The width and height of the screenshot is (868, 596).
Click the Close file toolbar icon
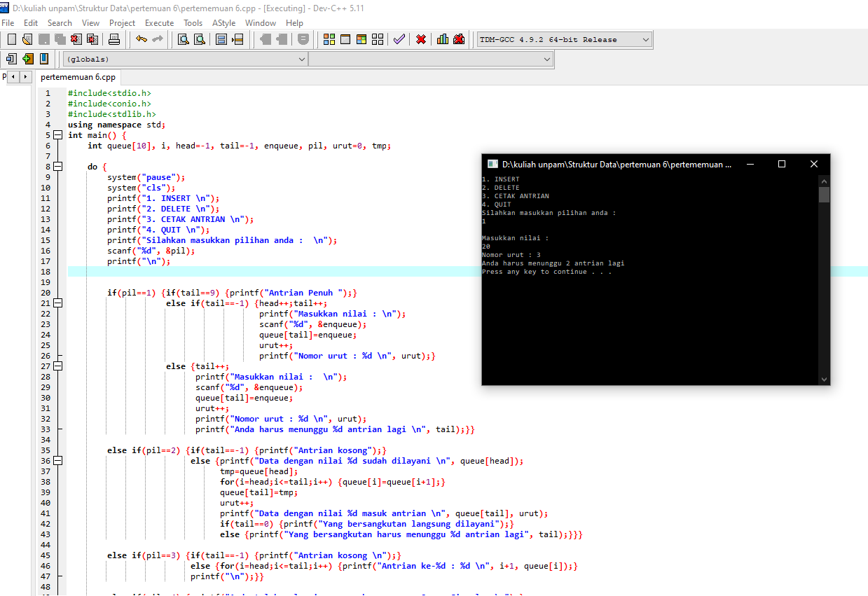coord(76,39)
